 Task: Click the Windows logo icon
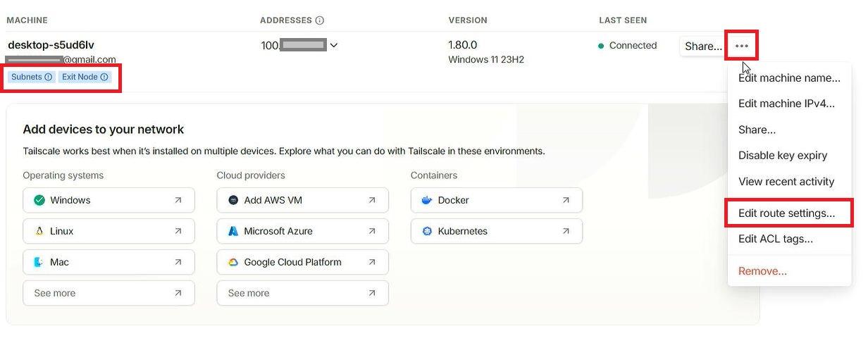tap(39, 200)
